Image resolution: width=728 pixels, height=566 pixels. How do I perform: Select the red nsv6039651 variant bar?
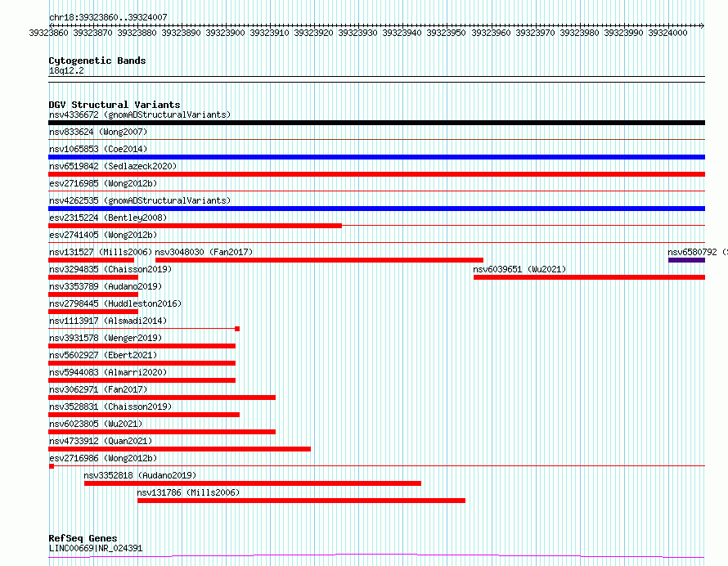[x=589, y=277]
